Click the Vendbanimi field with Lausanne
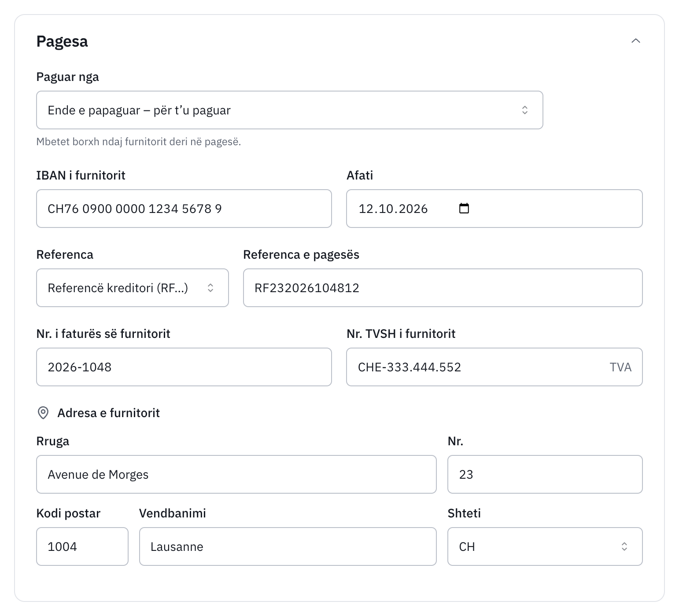 click(x=288, y=546)
